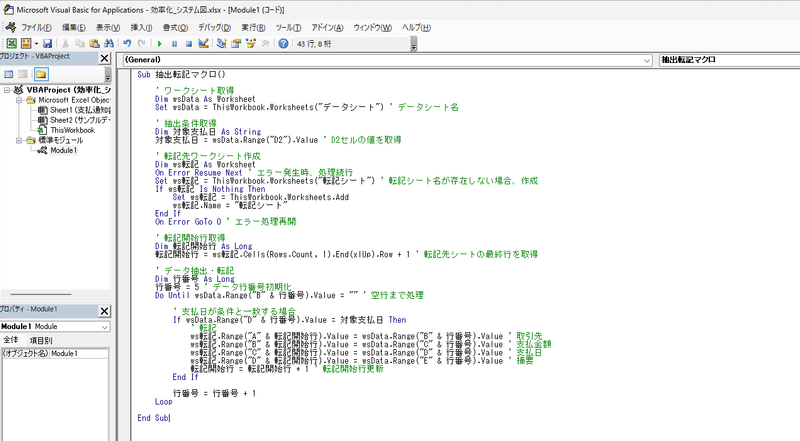Open the 表示(V) menu
This screenshot has width=800, height=441.
[x=108, y=28]
